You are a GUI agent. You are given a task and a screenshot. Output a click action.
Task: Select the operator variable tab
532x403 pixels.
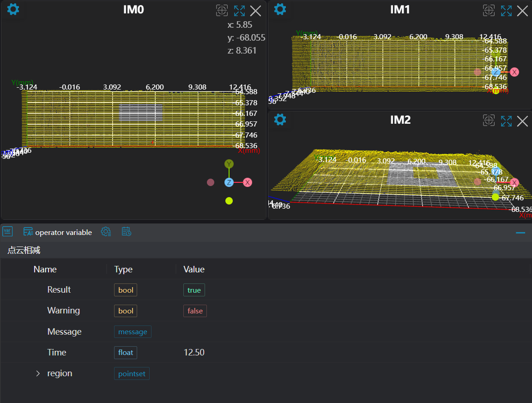(58, 232)
